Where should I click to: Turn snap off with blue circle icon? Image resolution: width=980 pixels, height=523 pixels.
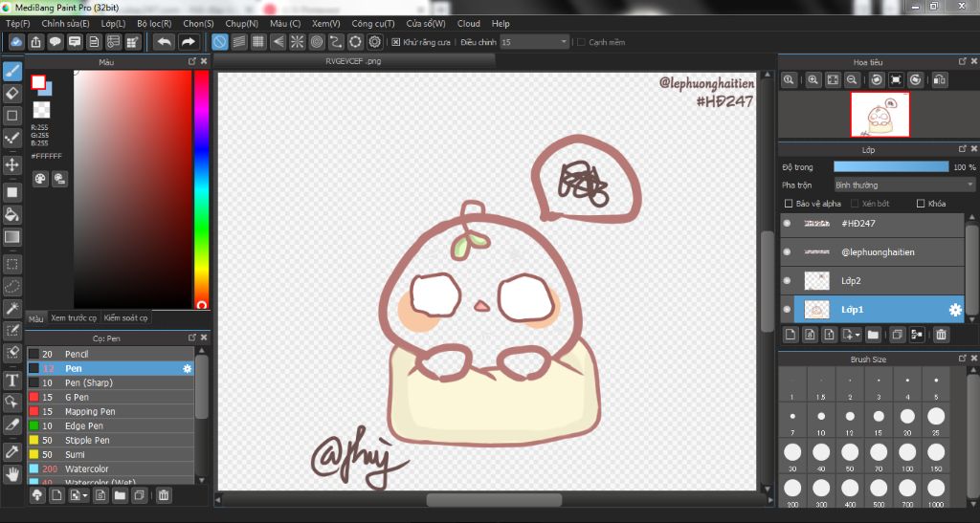click(219, 42)
